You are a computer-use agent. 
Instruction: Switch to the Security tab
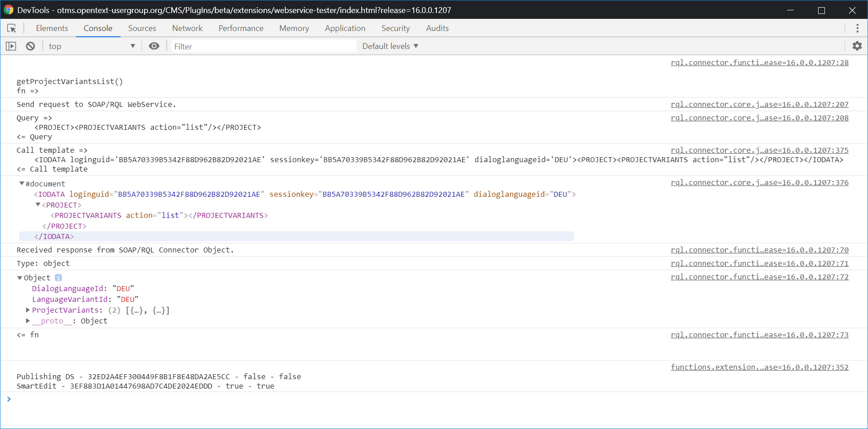point(395,28)
